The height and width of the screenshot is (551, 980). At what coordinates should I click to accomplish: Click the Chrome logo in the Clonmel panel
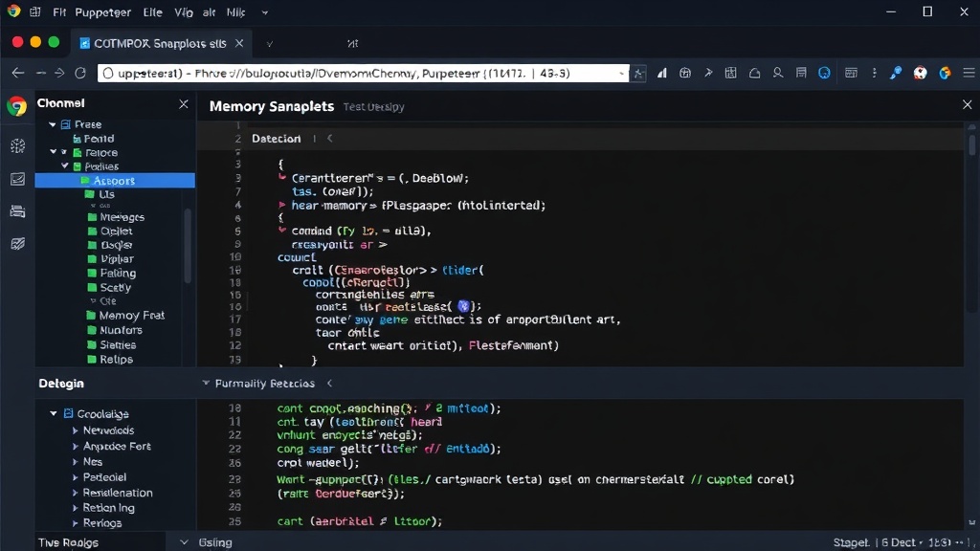pos(17,106)
